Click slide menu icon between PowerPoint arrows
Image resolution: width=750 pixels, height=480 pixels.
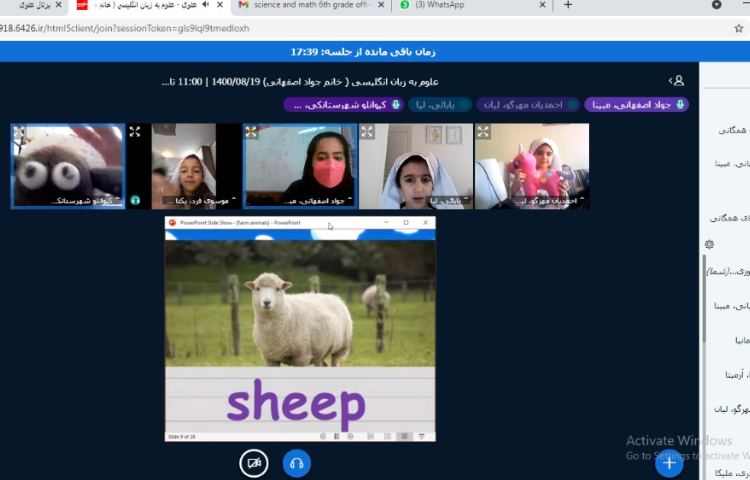[337, 436]
